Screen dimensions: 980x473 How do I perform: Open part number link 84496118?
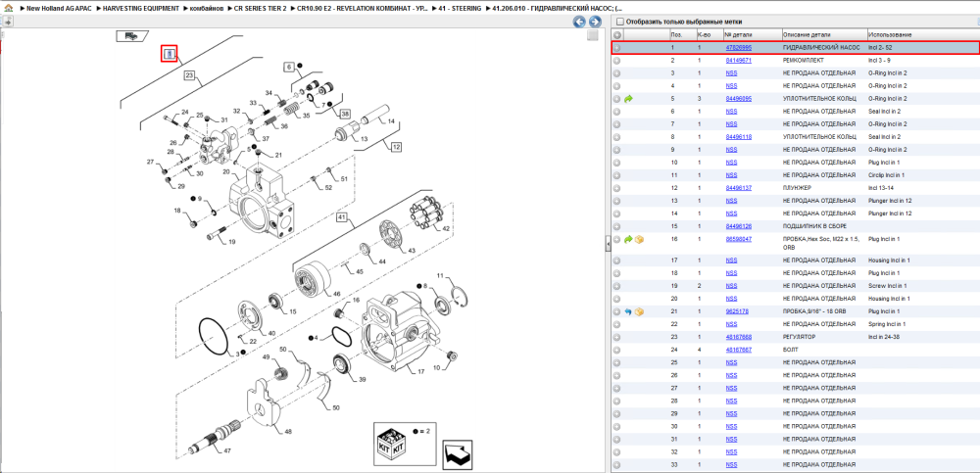738,137
